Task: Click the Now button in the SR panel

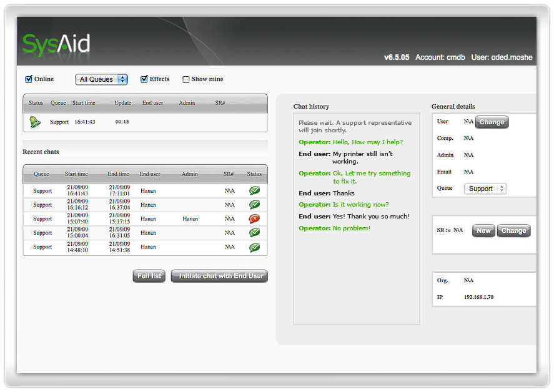Action: click(483, 230)
